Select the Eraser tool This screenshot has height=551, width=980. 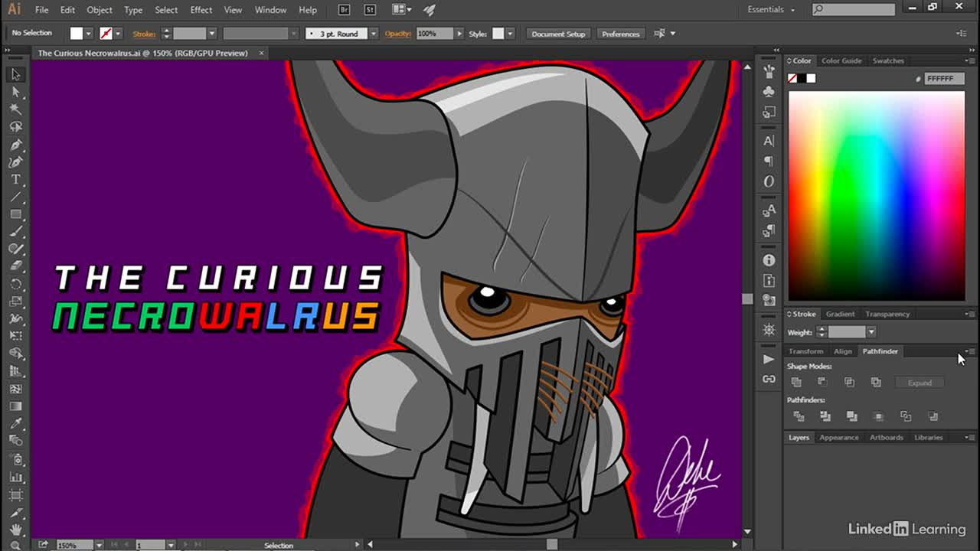click(x=15, y=267)
